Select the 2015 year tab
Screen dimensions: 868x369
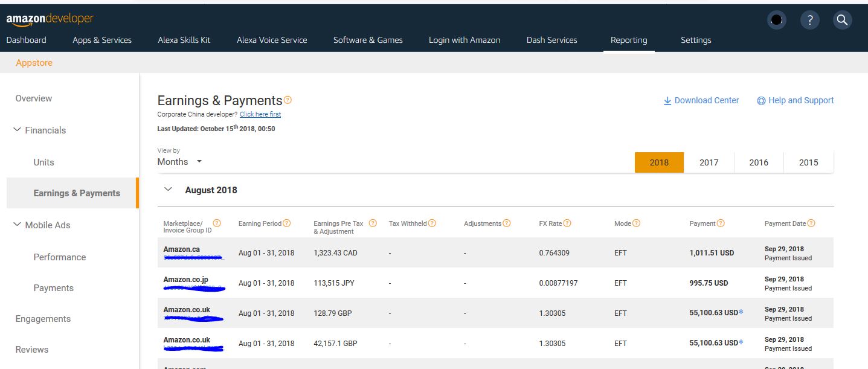pyautogui.click(x=808, y=162)
